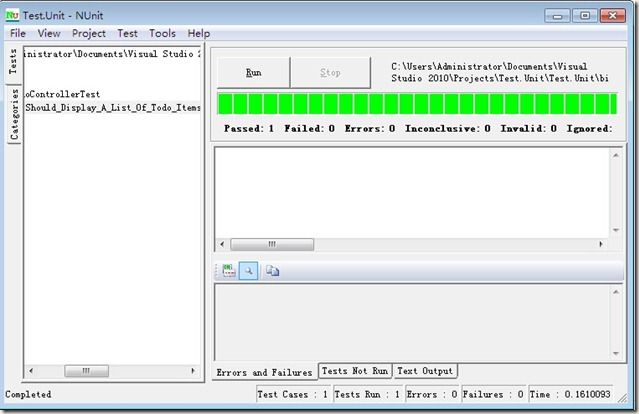Click test tree scroll left arrow
Viewport: 639px width, 414px height.
pyautogui.click(x=31, y=371)
